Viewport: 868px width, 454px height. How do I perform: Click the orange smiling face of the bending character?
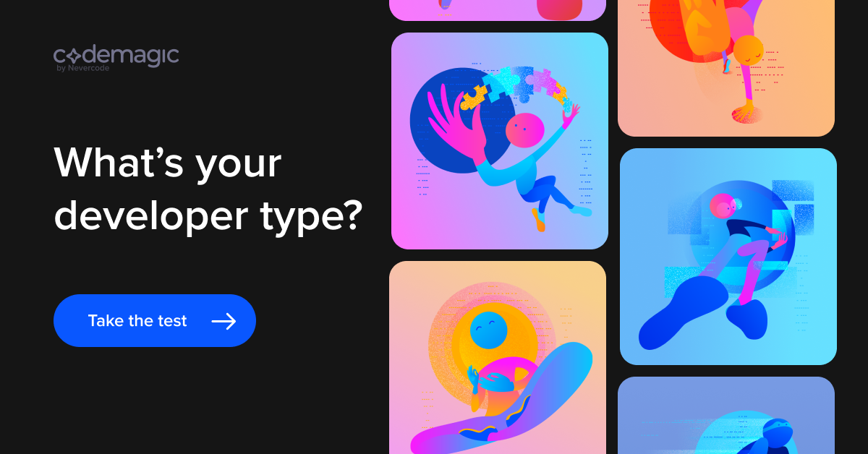[x=748, y=50]
